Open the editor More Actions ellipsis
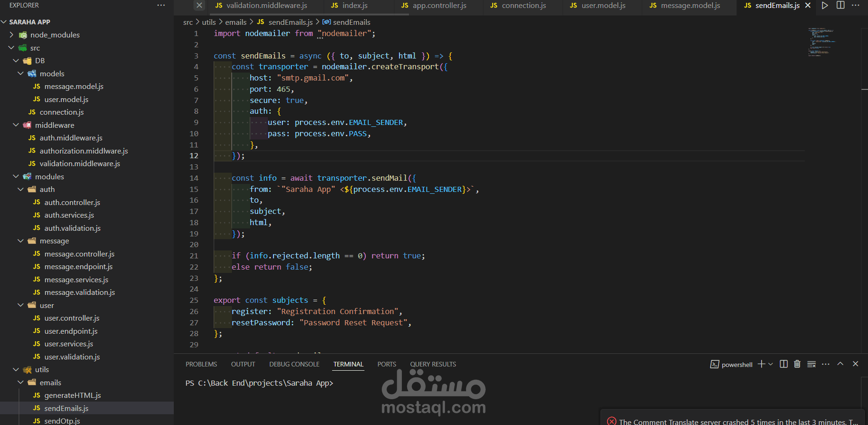Image resolution: width=868 pixels, height=425 pixels. [855, 5]
